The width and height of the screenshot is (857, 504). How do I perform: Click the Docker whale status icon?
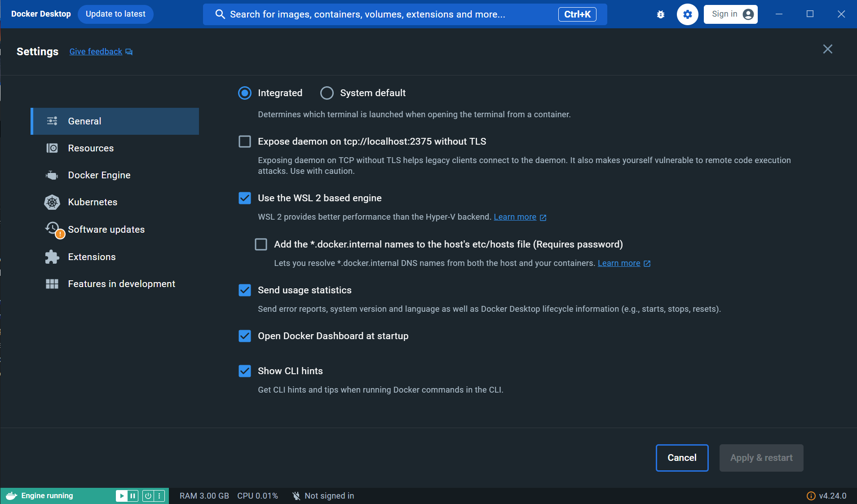[11, 495]
